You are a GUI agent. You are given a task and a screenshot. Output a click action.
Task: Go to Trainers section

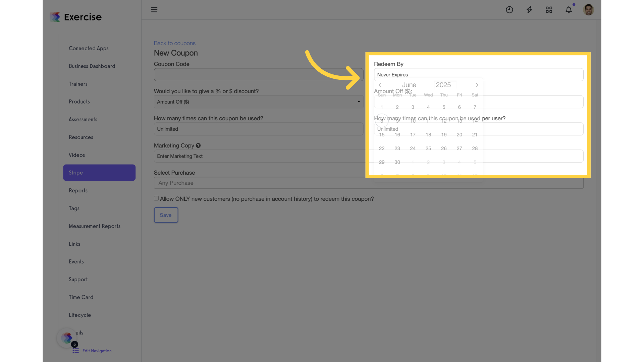coord(78,84)
